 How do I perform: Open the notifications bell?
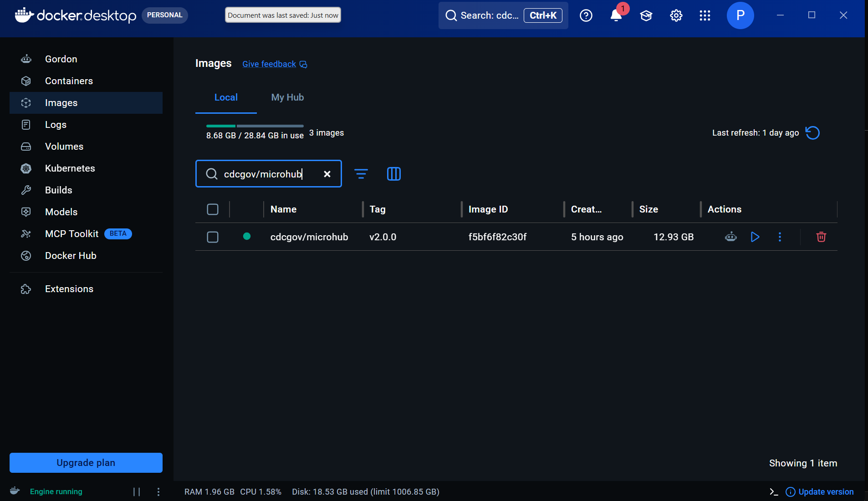616,15
